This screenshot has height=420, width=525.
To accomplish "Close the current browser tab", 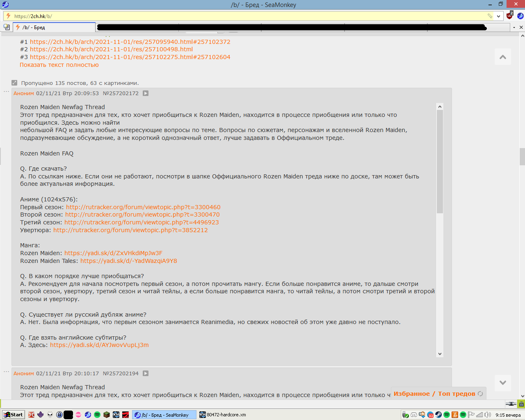I will (x=521, y=27).
